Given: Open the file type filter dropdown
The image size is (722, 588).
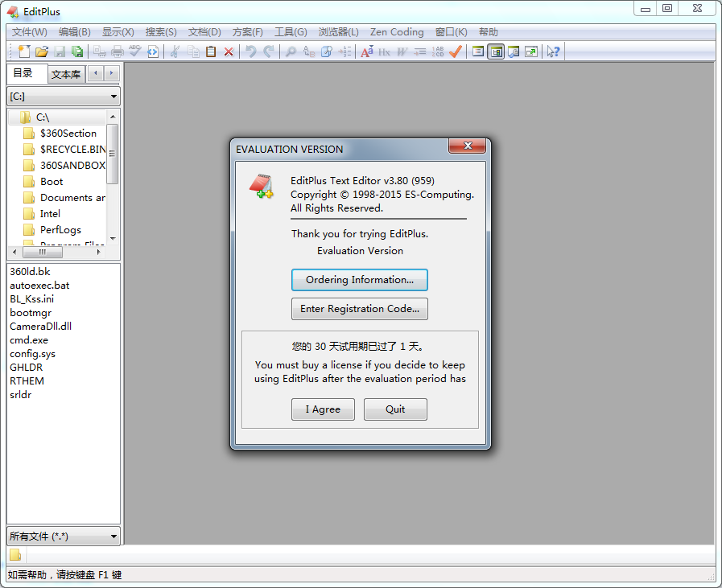Looking at the screenshot, I should pos(64,536).
